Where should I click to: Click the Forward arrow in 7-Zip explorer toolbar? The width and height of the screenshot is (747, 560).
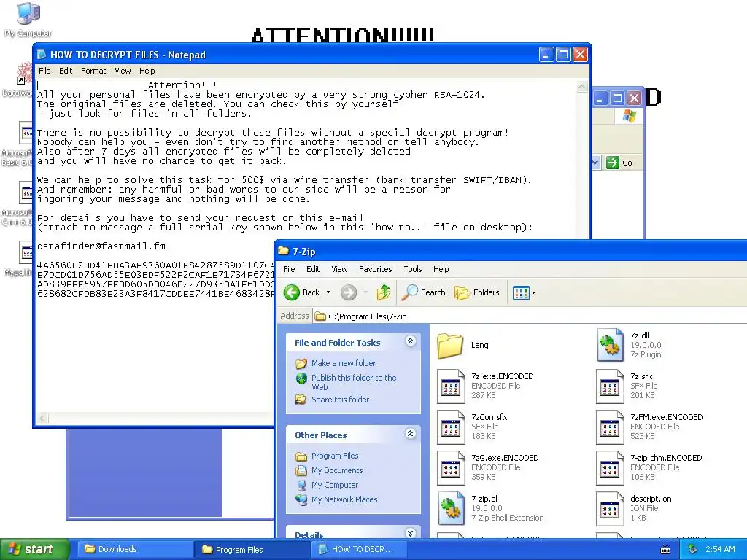pos(349,292)
